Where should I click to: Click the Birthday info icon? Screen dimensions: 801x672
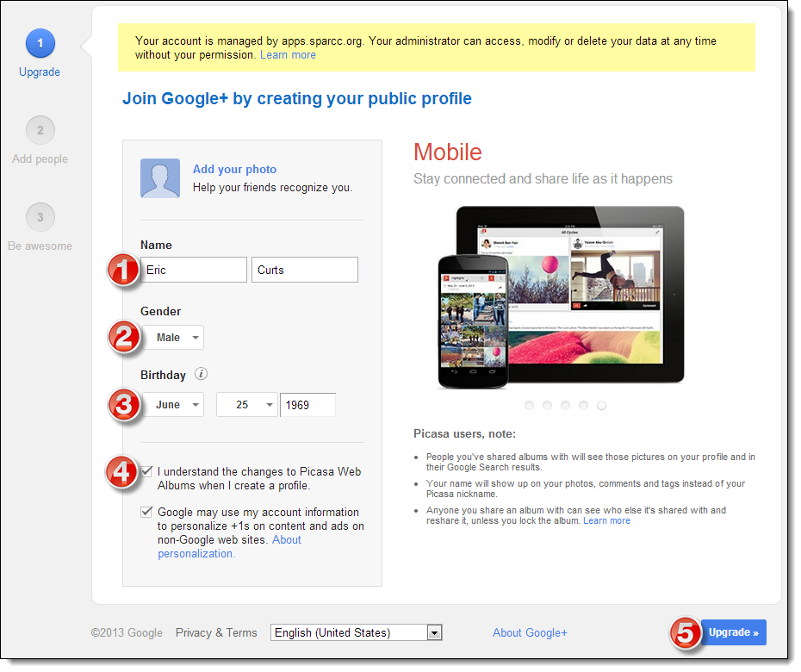201,374
